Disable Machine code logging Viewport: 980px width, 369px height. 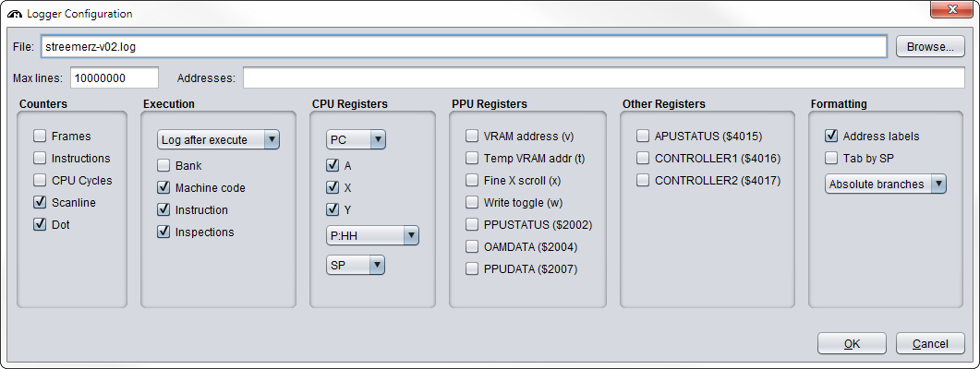(x=163, y=187)
